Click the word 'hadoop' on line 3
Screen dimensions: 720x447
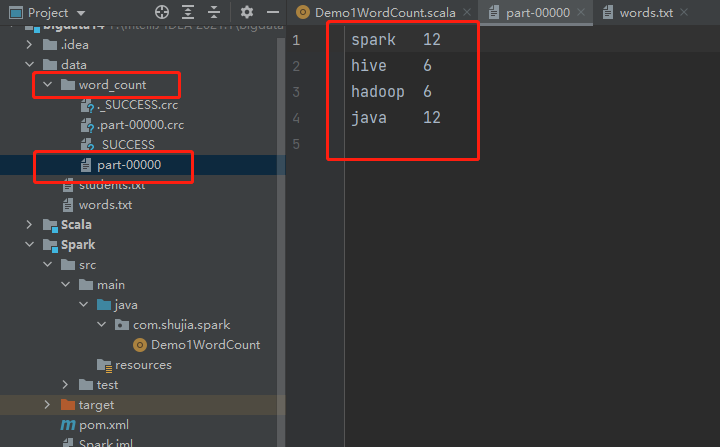[378, 92]
